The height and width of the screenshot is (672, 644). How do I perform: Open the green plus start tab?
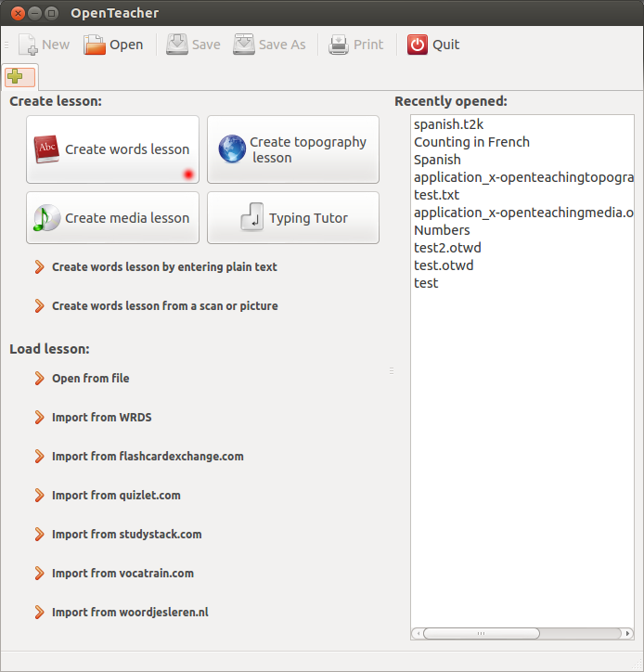pyautogui.click(x=19, y=77)
